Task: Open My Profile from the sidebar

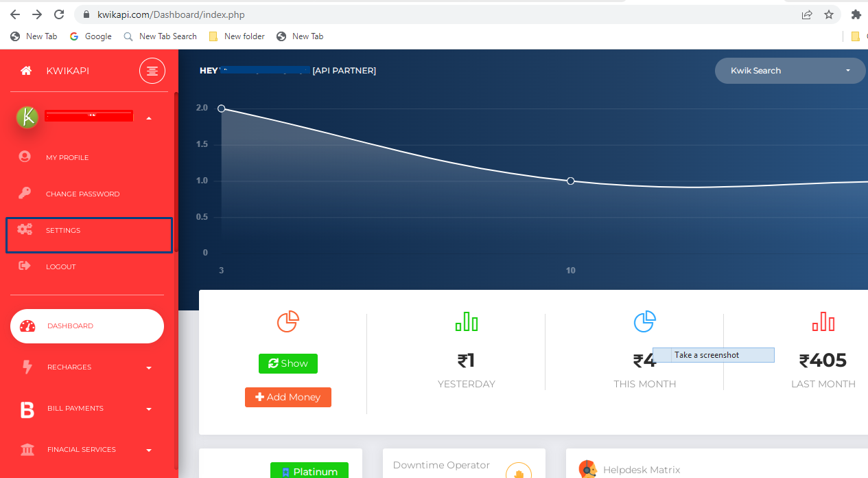Action: pyautogui.click(x=67, y=157)
